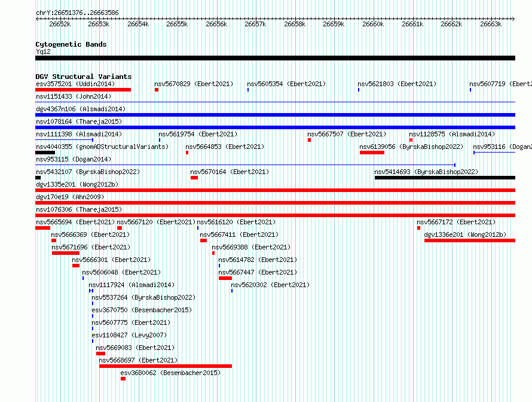The height and width of the screenshot is (402, 532).
Task: Open nsv5669083 (Ebert2021) variant
Action: 135,348
